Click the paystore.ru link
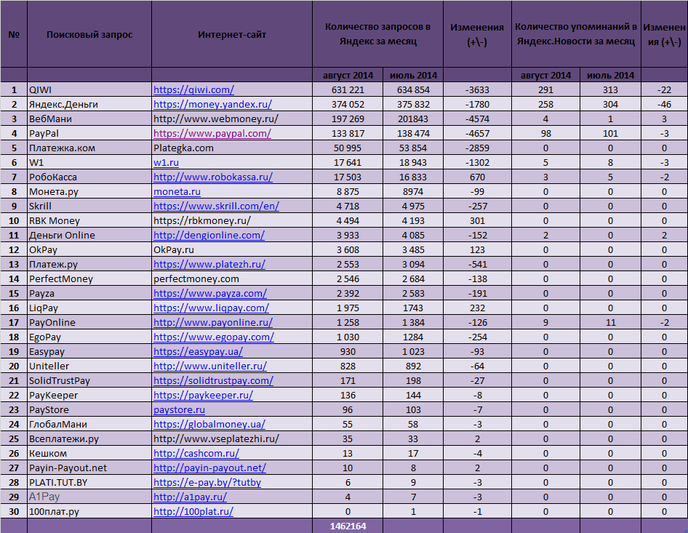Image resolution: width=688 pixels, height=533 pixels. click(x=179, y=409)
